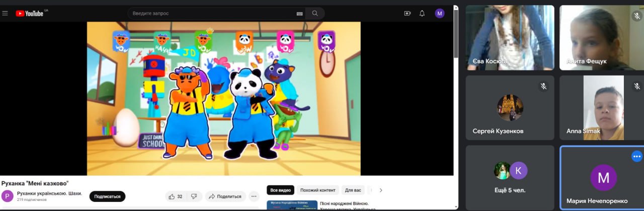Viewport: 644px width, 211px height.
Task: Click the 'Поделиться' share button
Action: [x=225, y=196]
